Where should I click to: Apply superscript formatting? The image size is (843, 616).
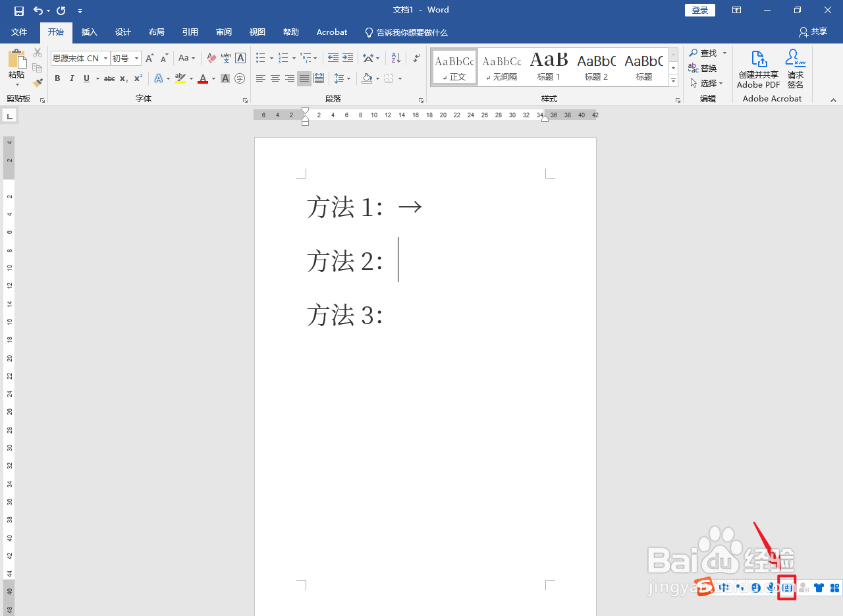click(x=136, y=78)
